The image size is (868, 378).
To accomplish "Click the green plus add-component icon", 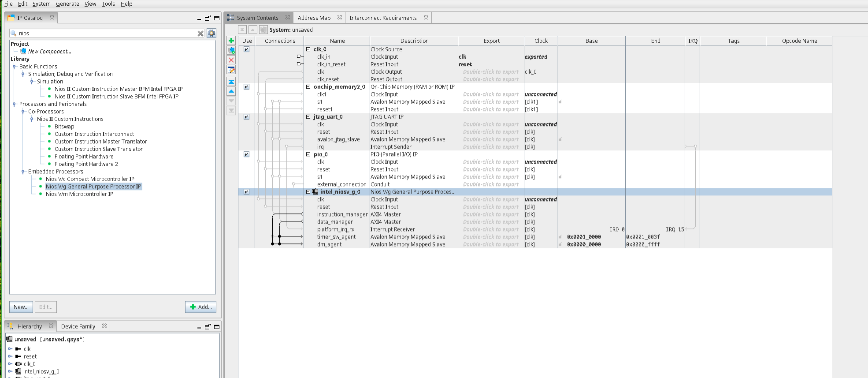I will pyautogui.click(x=231, y=41).
